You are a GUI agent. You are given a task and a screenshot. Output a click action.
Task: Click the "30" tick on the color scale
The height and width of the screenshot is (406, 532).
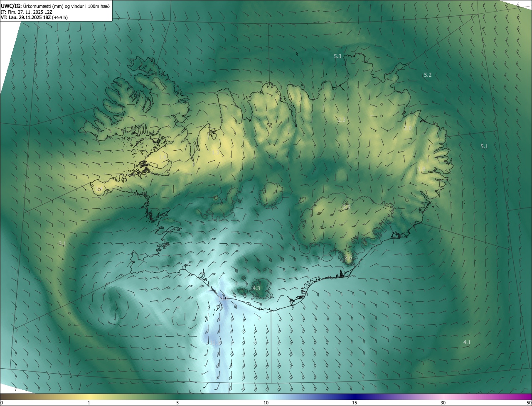pos(443,403)
